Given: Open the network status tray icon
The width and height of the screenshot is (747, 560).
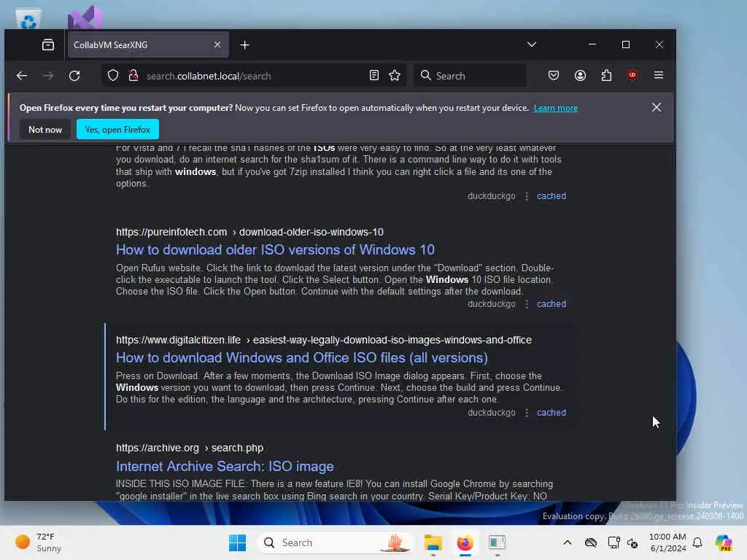Looking at the screenshot, I should pos(614,542).
